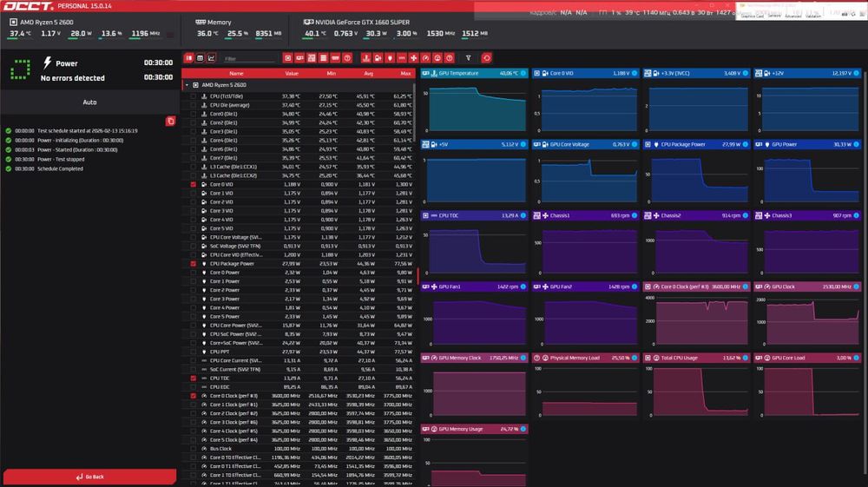868x487 pixels.
Task: Click the Go Back button
Action: 89,477
